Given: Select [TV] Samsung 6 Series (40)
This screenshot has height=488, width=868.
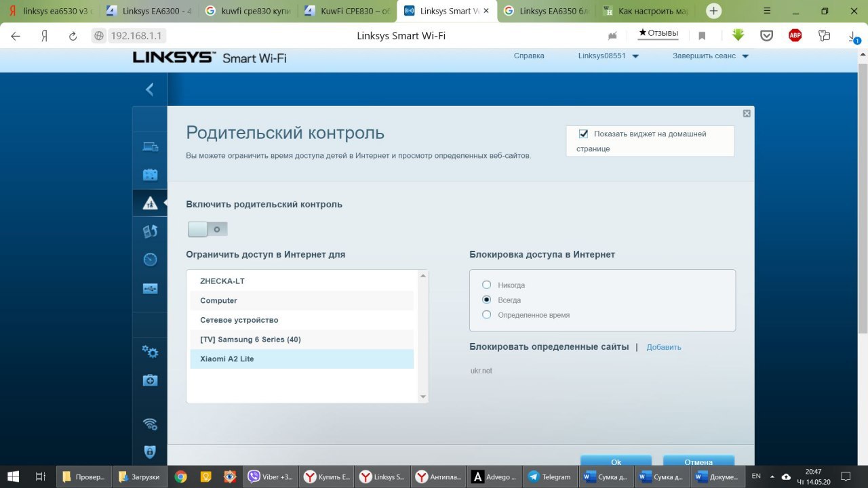Looking at the screenshot, I should [x=302, y=340].
